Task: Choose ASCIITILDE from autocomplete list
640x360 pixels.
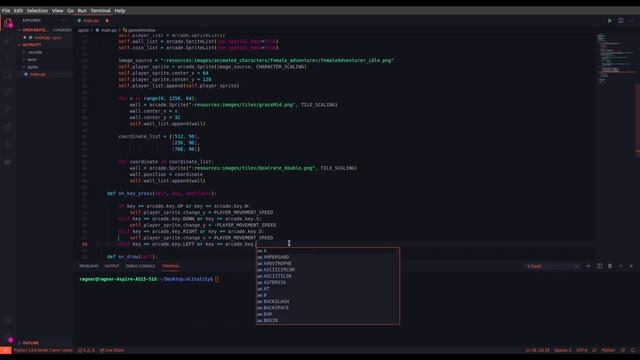Action: [x=327, y=276]
